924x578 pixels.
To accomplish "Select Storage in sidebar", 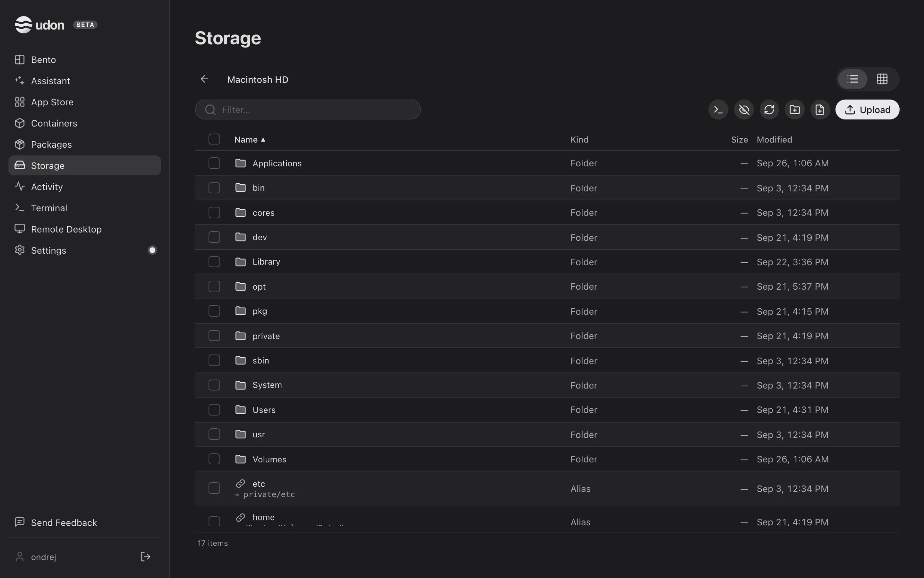I will [84, 165].
